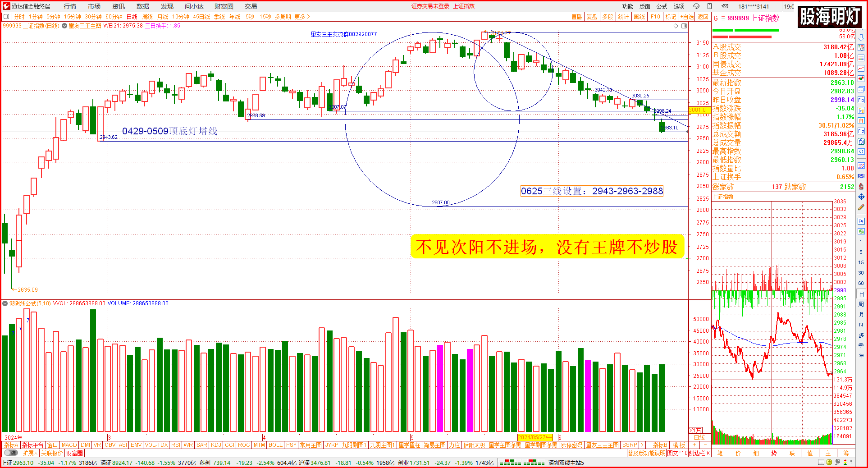Open the 普及版功能说明 link
The image size is (868, 468).
[x=647, y=453]
